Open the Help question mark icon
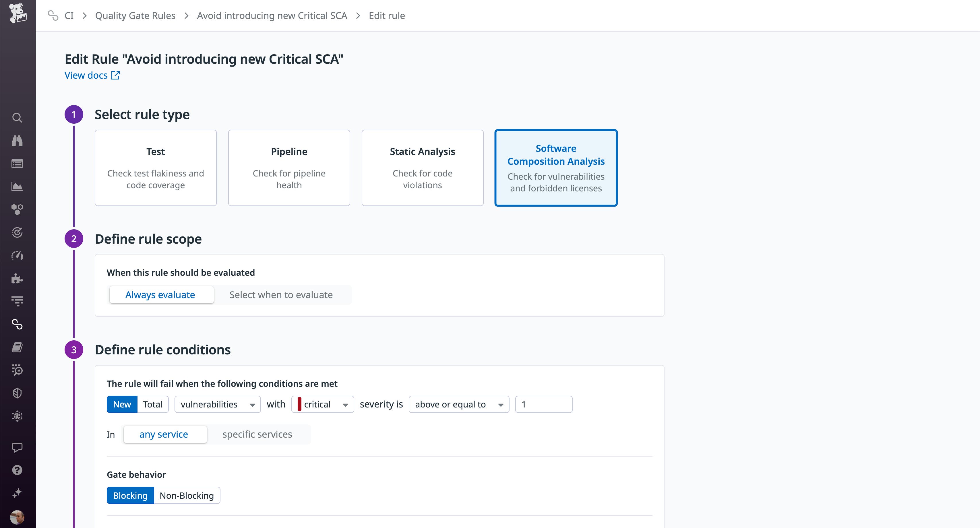 [x=17, y=470]
